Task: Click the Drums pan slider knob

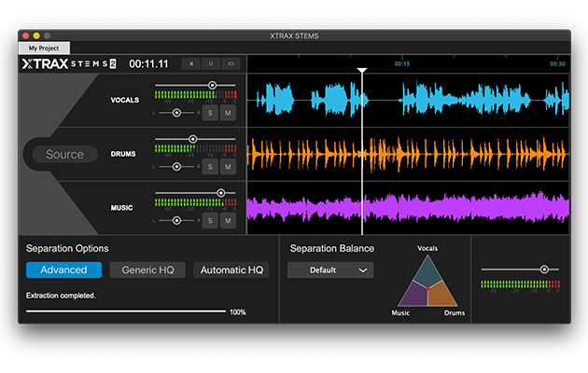Action: point(177,167)
